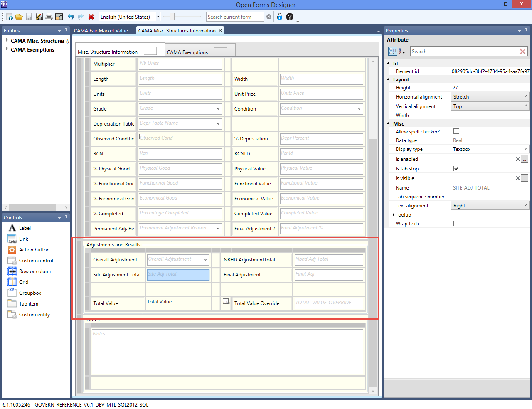Adjust the zoom slider in toolbar

(x=172, y=17)
